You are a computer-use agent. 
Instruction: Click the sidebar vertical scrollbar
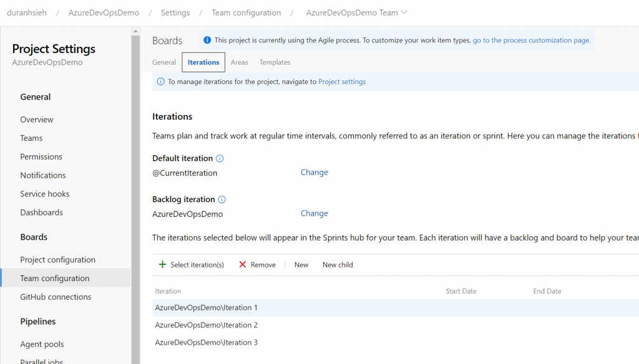click(135, 187)
